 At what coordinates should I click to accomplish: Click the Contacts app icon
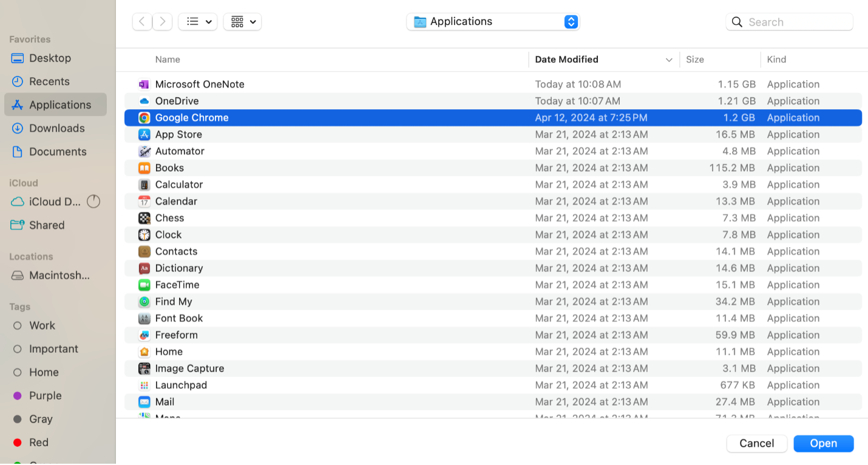click(x=144, y=251)
